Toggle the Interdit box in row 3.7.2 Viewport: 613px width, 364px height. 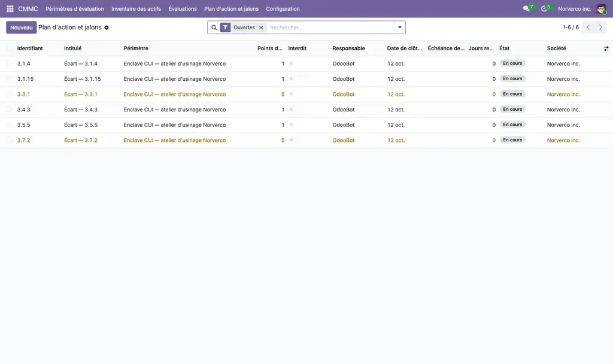(x=292, y=140)
